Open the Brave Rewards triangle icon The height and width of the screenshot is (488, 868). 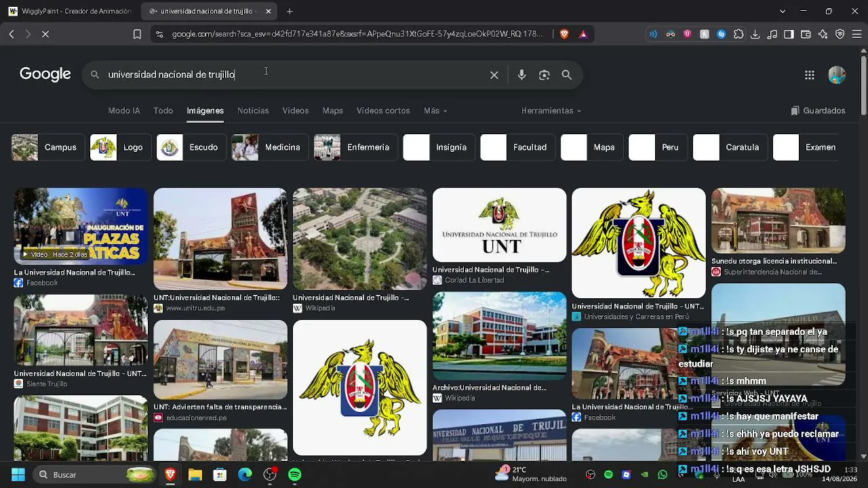[583, 34]
